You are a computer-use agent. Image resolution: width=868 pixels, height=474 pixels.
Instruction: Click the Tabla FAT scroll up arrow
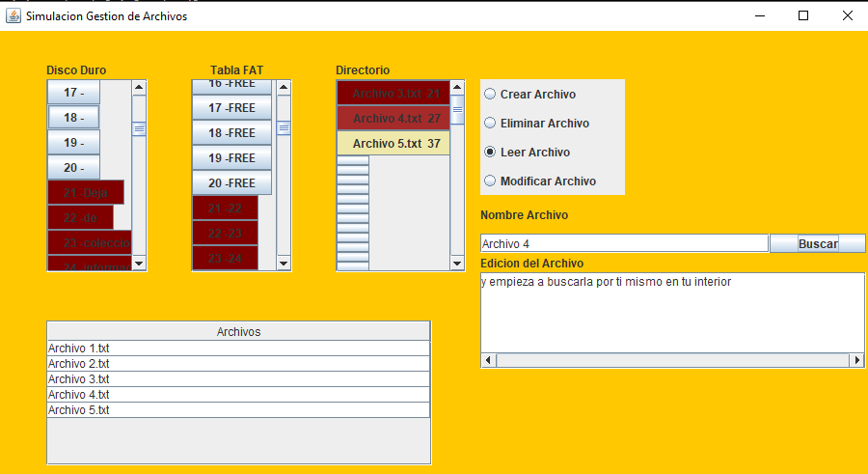pyautogui.click(x=284, y=87)
